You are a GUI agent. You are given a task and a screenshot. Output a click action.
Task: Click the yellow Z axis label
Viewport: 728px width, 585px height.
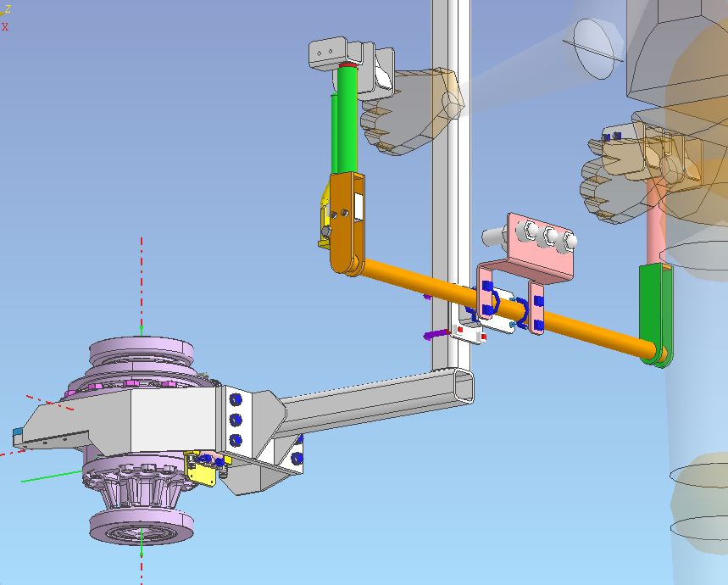pos(8,8)
